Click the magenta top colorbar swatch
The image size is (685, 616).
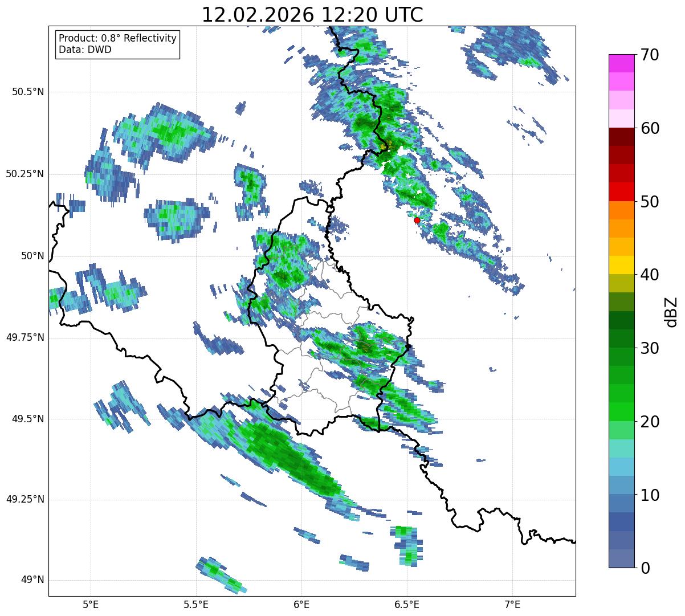(621, 63)
